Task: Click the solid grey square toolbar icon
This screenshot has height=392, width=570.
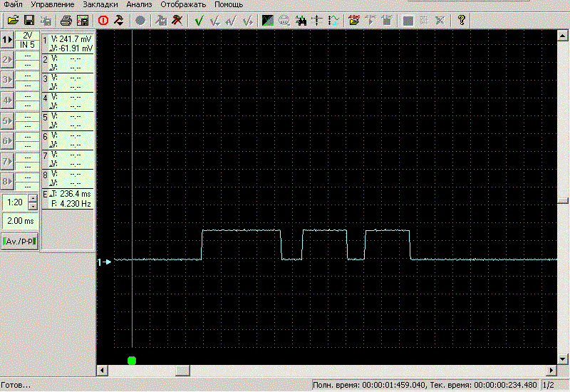Action: point(408,21)
